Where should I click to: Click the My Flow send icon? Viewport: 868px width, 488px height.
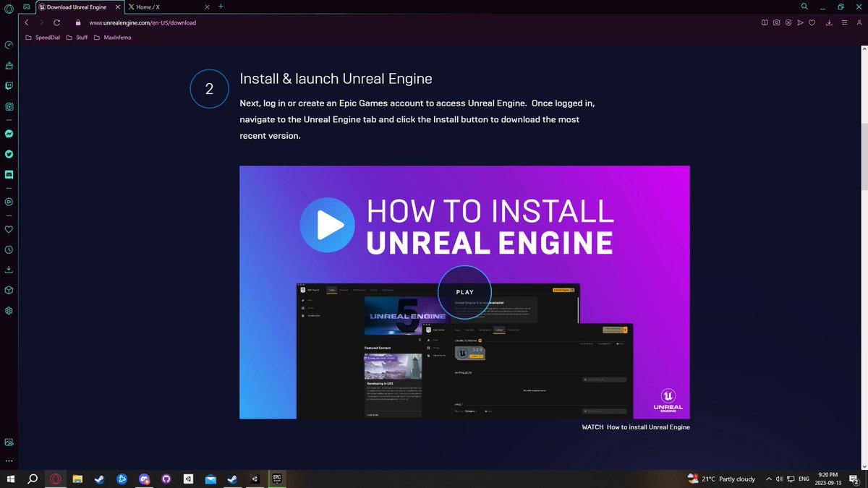pyautogui.click(x=800, y=22)
